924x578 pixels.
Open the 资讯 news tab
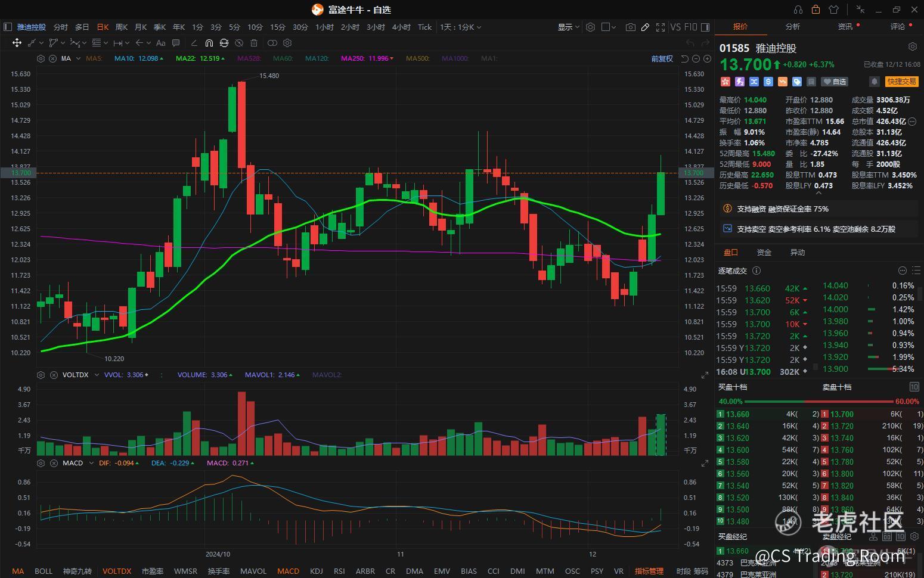[845, 27]
